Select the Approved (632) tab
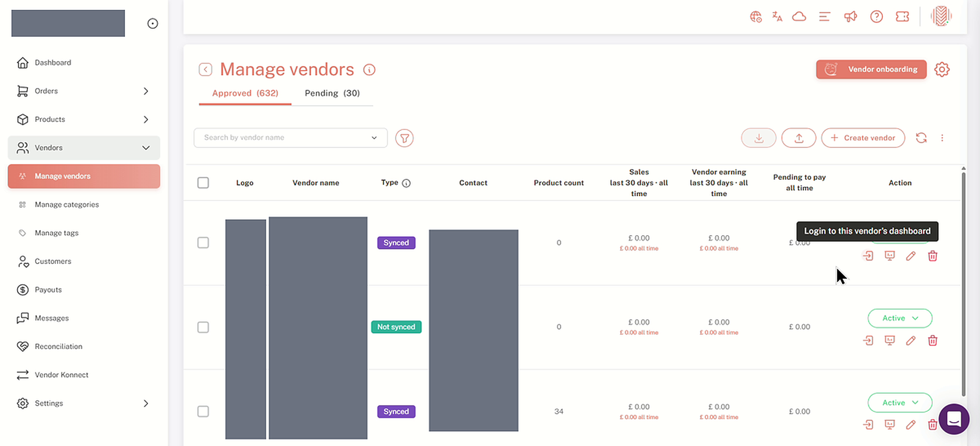 (x=245, y=93)
